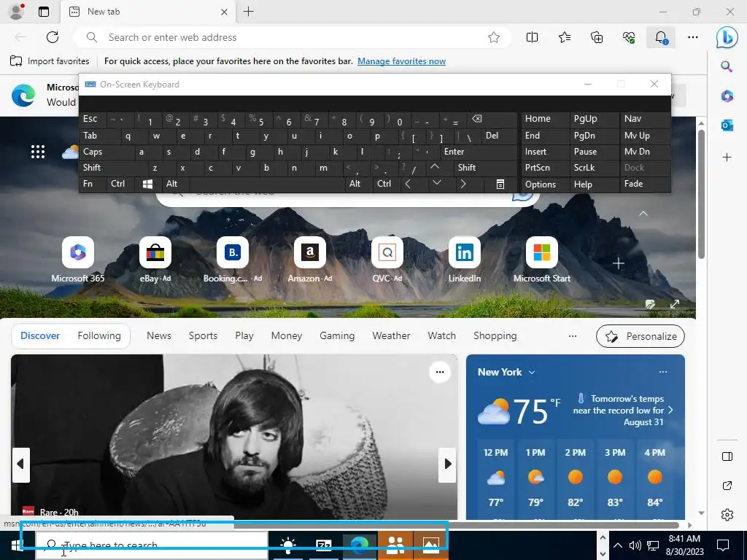
Task: Click Import favorites button
Action: [50, 61]
